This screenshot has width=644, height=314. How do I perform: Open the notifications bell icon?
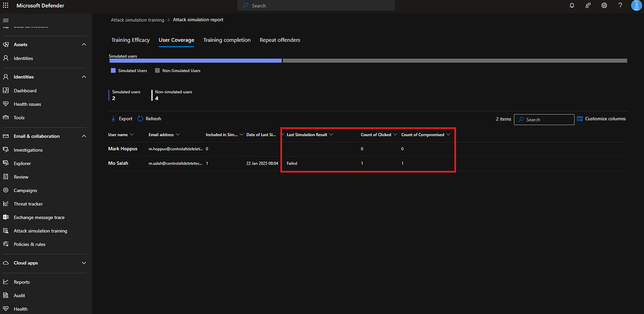coord(572,5)
